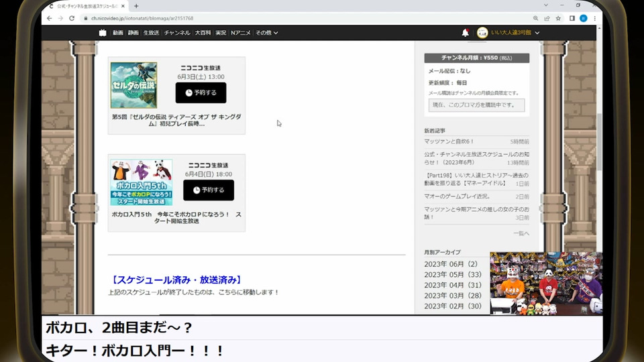Click 予約する for the Zelda broadcast
Screen dimensions: 644x362
pyautogui.click(x=201, y=93)
